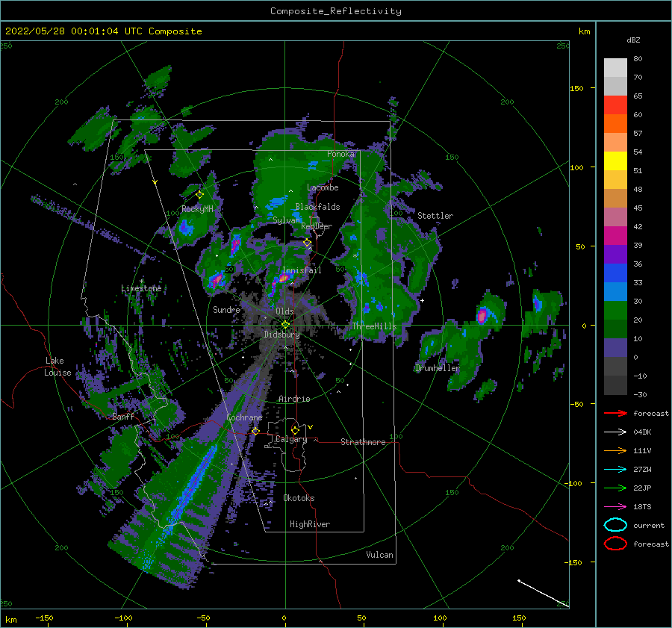Click the magenta 42 dBZ legend swatch
Image resolution: width=672 pixels, height=628 pixels.
coord(615,236)
